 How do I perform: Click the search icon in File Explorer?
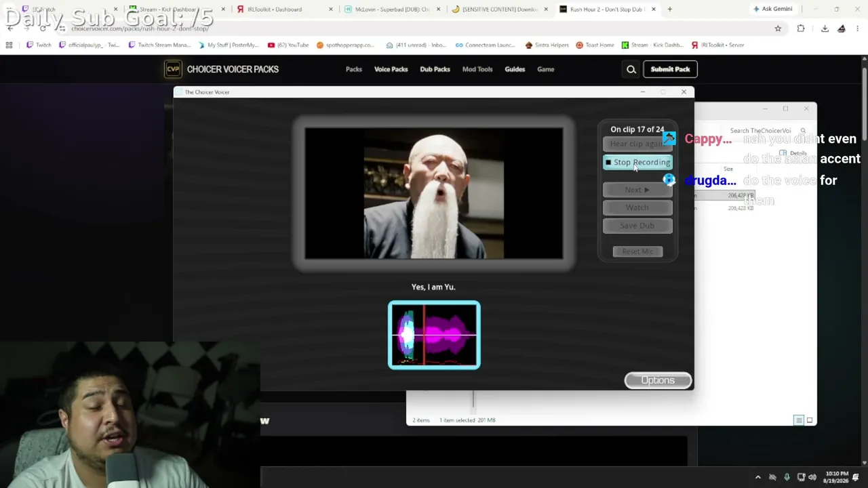[x=803, y=131]
